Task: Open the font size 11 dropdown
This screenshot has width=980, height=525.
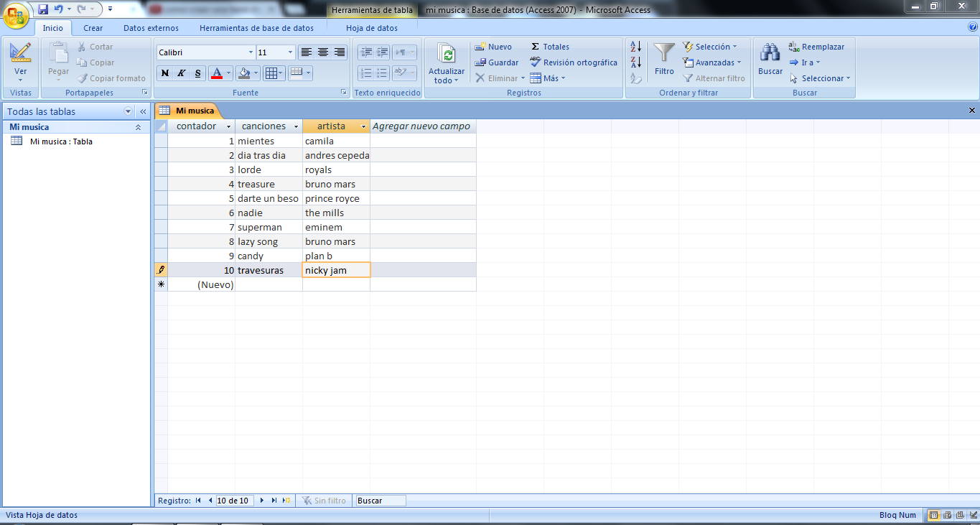Action: pos(290,52)
